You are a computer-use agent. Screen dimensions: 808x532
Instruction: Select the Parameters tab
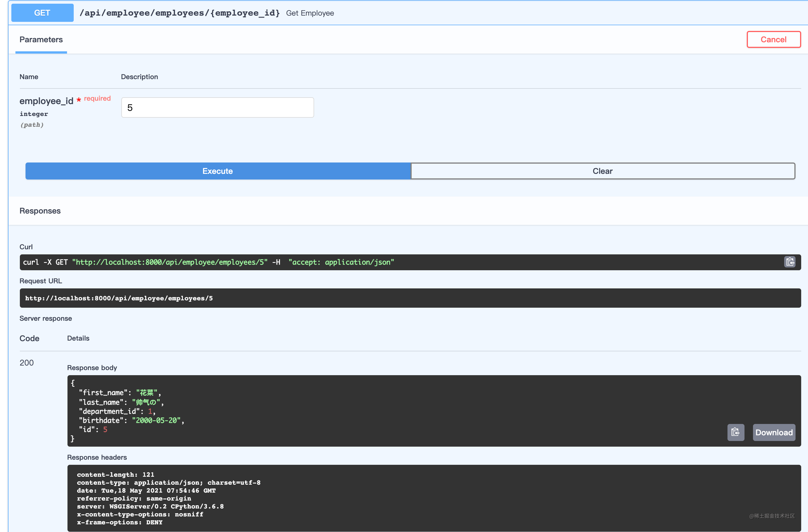tap(41, 40)
